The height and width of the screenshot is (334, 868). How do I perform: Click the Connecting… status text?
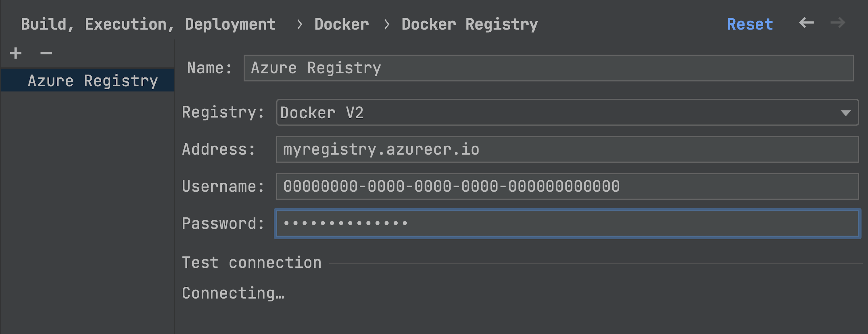[233, 293]
